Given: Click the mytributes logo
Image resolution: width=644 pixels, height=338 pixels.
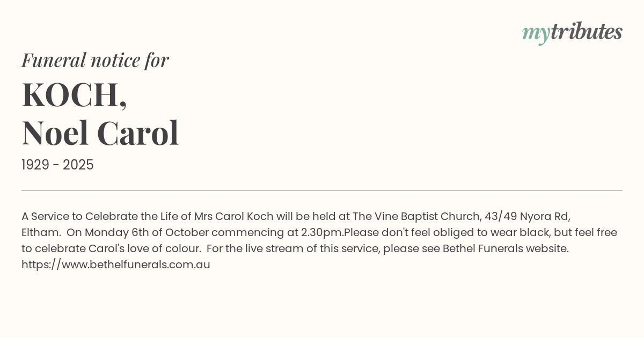Looking at the screenshot, I should (x=572, y=32).
